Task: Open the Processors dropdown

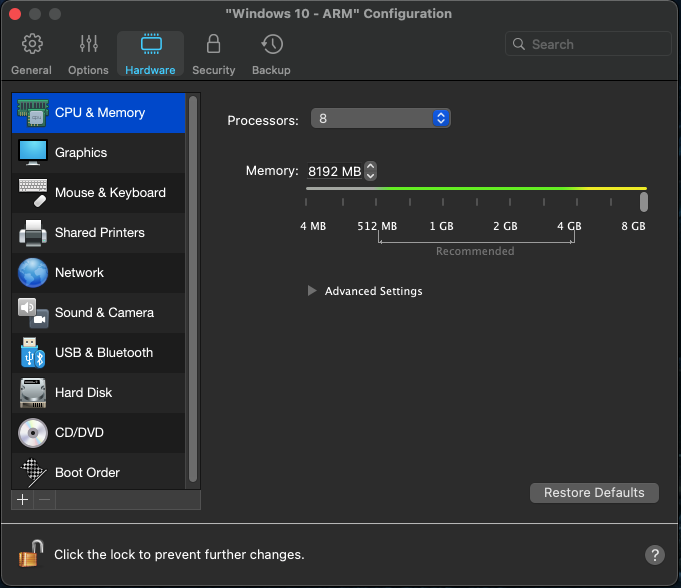Action: (x=380, y=118)
